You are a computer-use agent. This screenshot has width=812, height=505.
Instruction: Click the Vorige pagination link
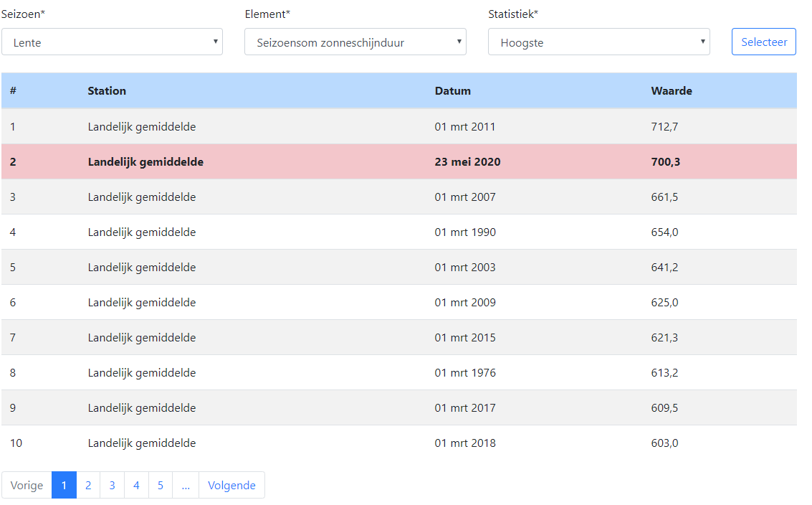click(x=27, y=485)
